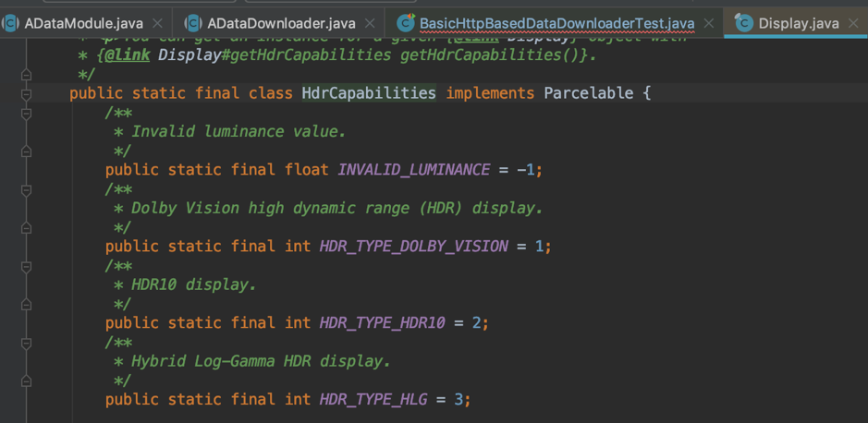Viewport: 868px width, 423px height.
Task: Close the Display.java tab
Action: 853,23
